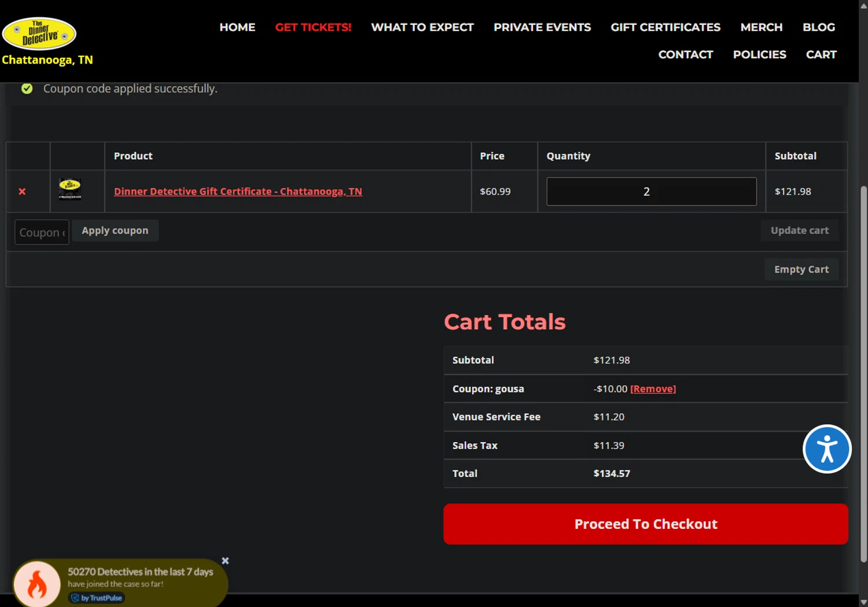Click the quantity input field
This screenshot has height=607, width=868.
[x=652, y=192]
